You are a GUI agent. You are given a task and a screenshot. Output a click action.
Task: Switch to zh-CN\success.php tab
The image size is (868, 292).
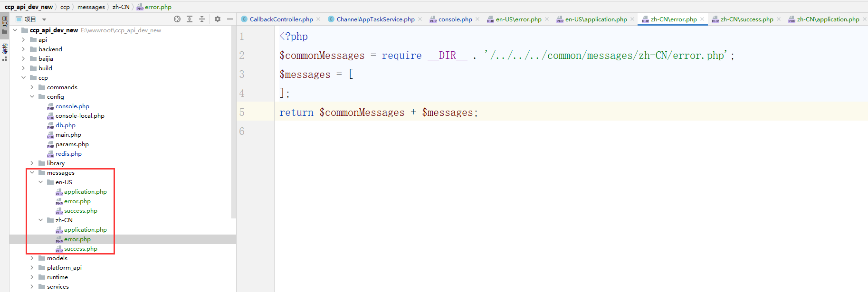(746, 19)
